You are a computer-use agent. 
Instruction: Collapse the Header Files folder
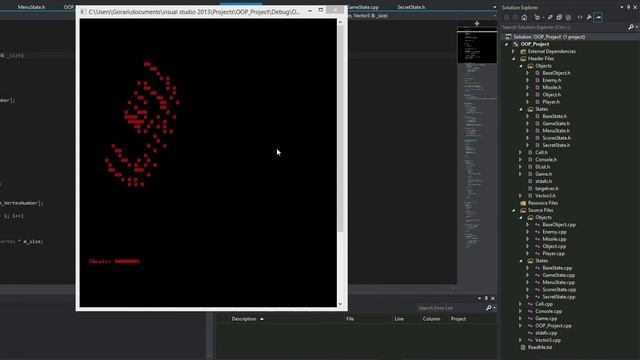tap(514, 59)
